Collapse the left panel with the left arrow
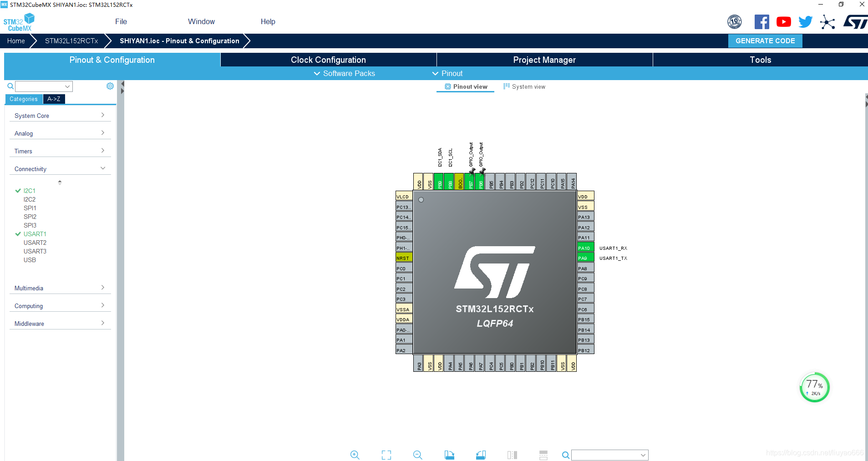The height and width of the screenshot is (461, 868). (x=122, y=84)
